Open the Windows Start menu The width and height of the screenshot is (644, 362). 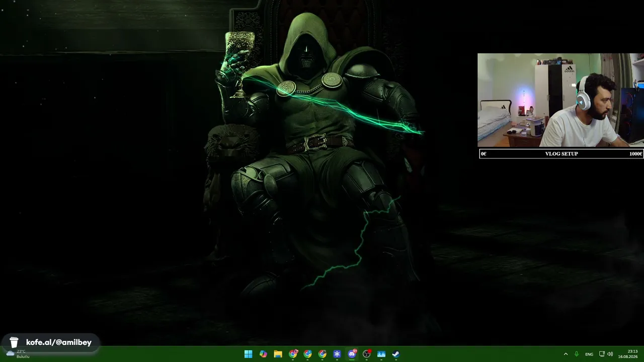point(249,354)
